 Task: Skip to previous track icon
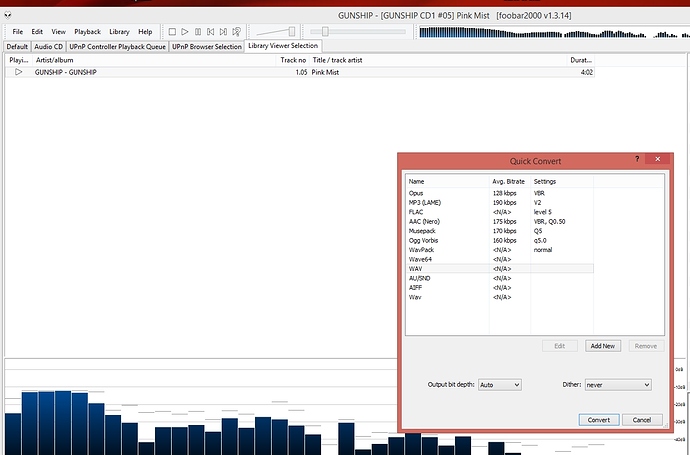point(211,32)
